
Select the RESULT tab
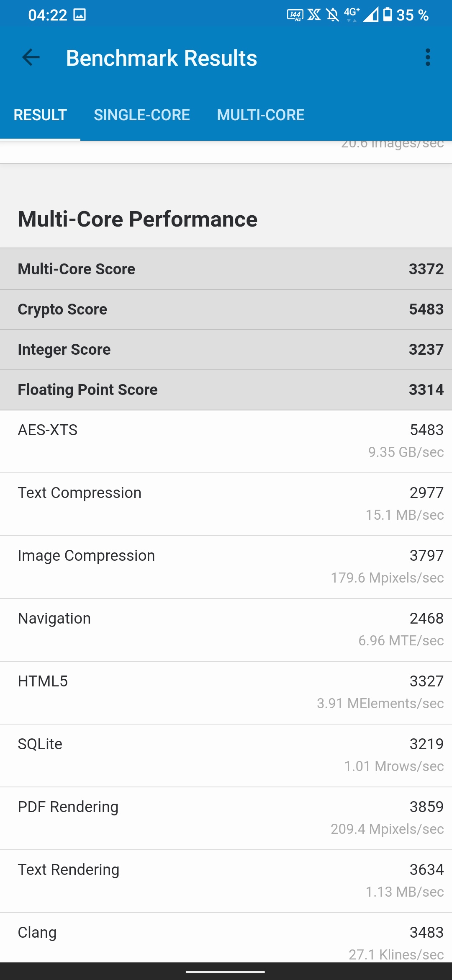(x=40, y=115)
